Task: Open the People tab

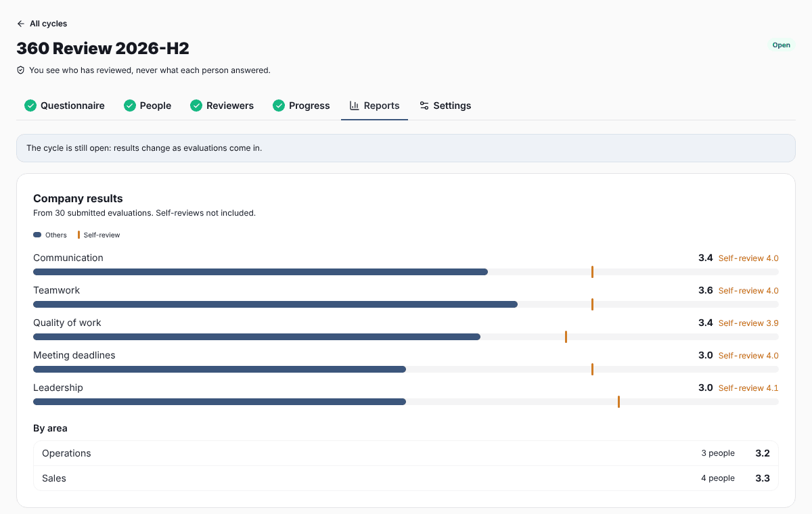Action: [x=148, y=106]
